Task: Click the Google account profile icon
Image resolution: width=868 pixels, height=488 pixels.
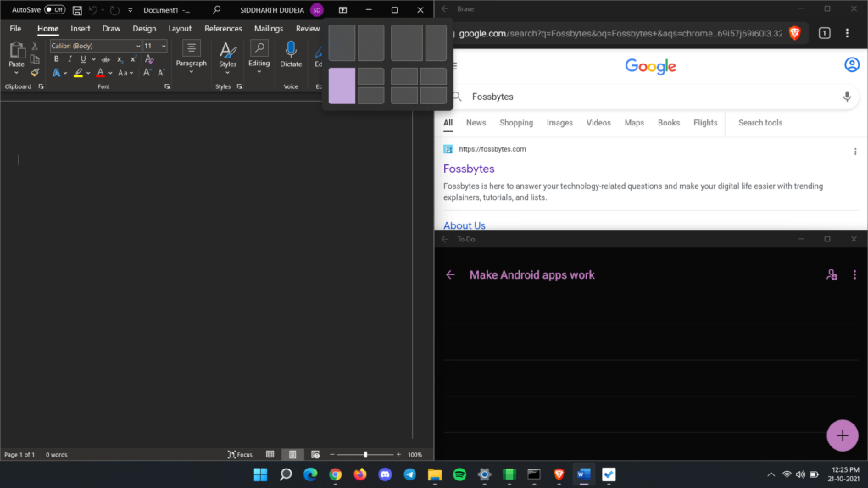Action: tap(852, 64)
